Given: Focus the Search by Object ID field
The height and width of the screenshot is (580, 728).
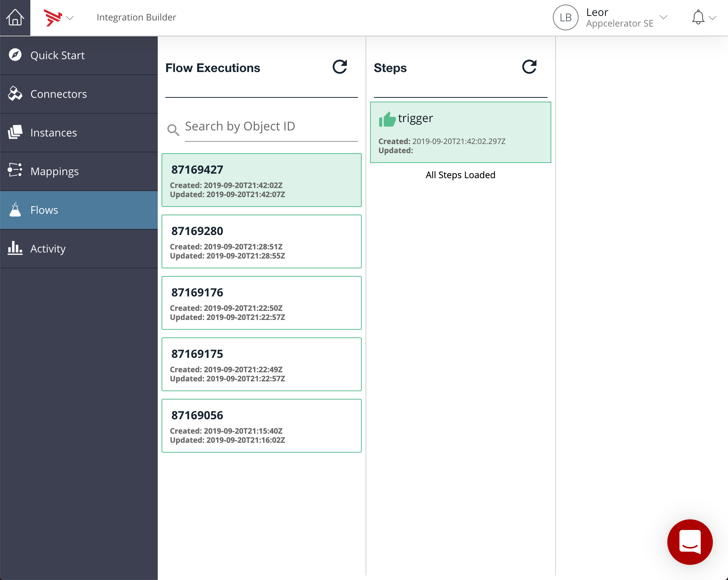Looking at the screenshot, I should (271, 126).
